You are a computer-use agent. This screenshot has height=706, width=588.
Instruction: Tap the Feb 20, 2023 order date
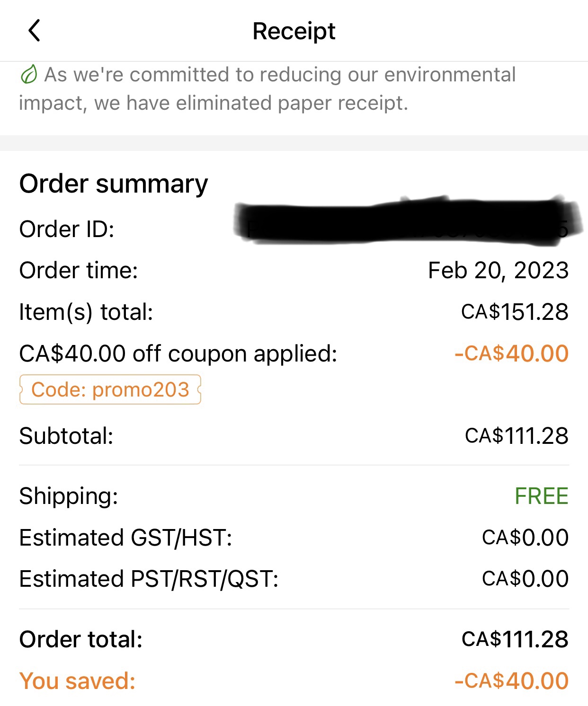(x=498, y=271)
